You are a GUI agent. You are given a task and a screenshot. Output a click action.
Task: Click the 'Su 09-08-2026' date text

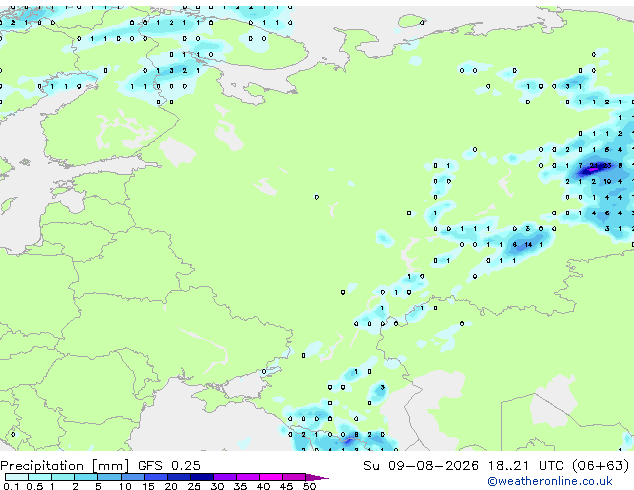pyautogui.click(x=421, y=466)
